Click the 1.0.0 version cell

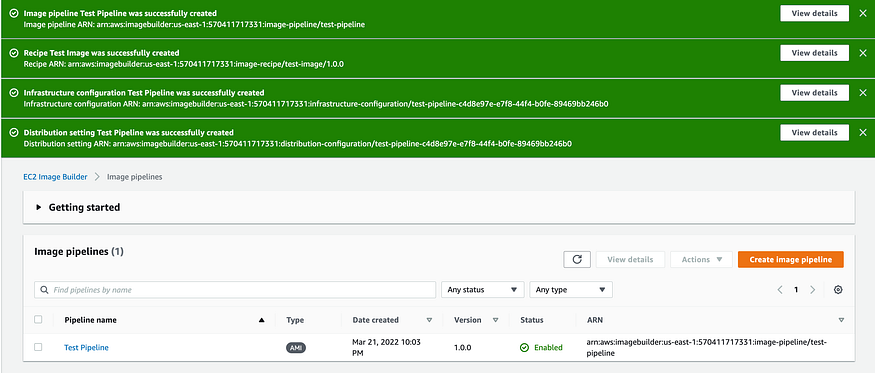coord(463,347)
